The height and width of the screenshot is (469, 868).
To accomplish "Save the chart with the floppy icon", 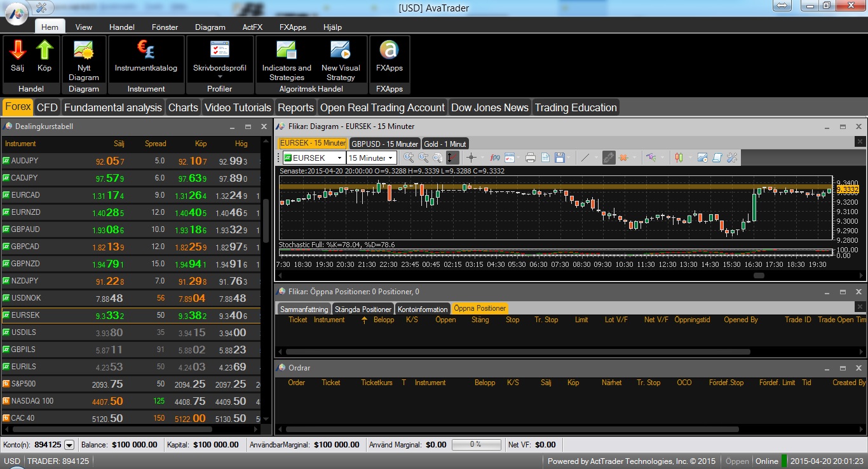I will tap(560, 158).
